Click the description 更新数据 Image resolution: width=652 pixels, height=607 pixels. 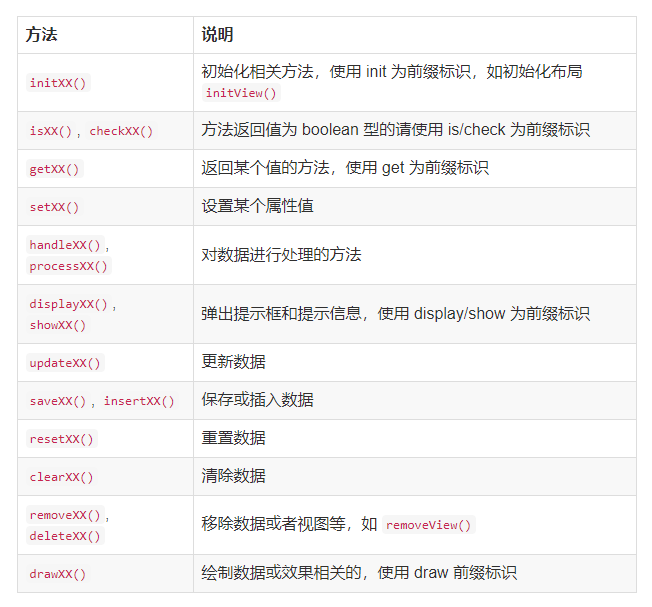click(x=233, y=362)
